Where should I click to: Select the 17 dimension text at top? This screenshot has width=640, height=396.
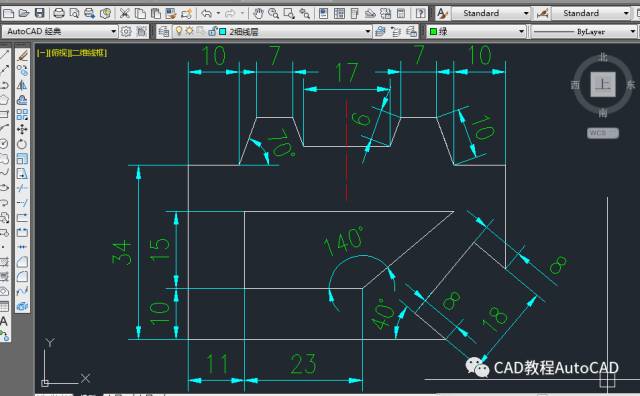[x=347, y=73]
